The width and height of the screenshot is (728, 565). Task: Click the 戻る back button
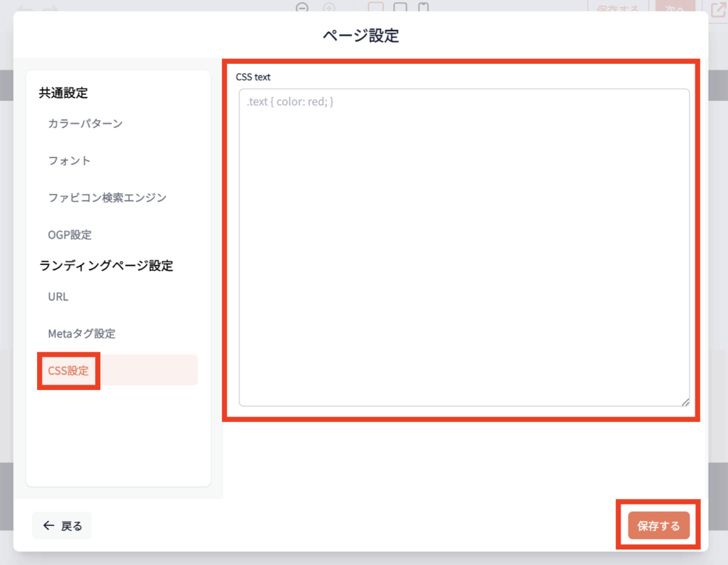click(62, 526)
